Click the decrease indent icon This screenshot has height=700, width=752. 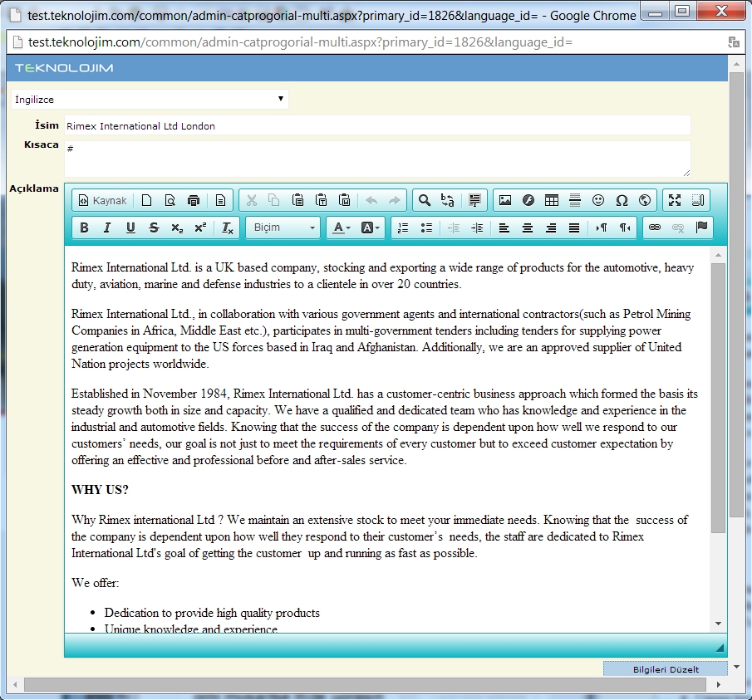coord(454,228)
